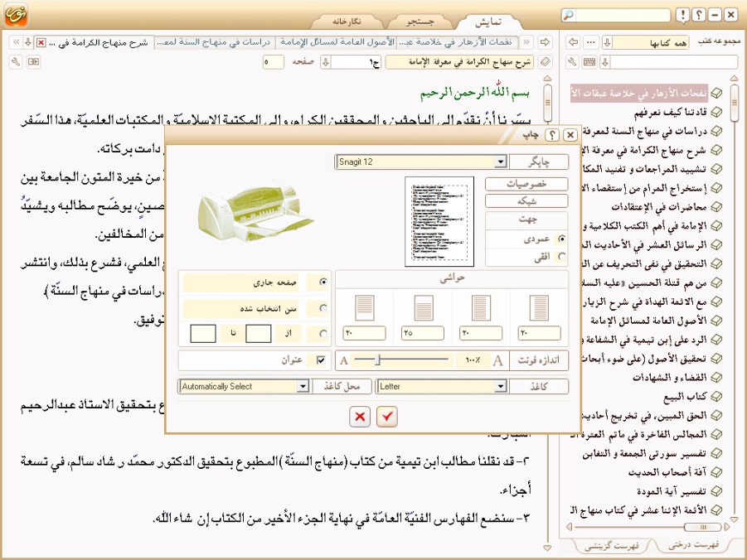Click the exclamation mark button in the title bar
747x560 pixels.
click(683, 15)
